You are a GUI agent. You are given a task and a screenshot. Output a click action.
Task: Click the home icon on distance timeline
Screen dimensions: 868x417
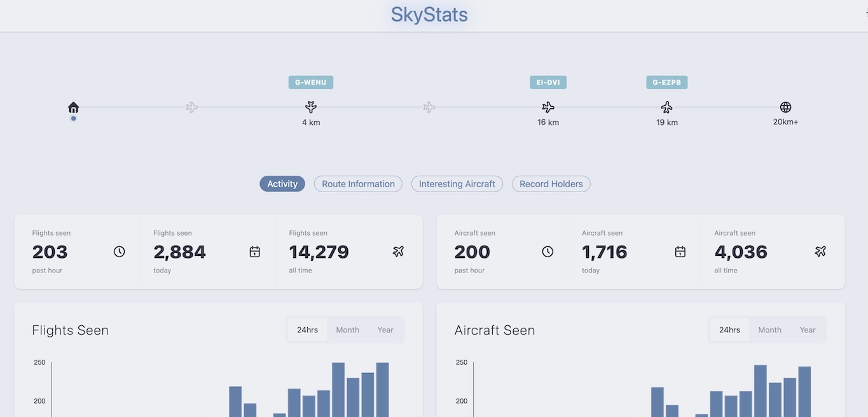(74, 108)
